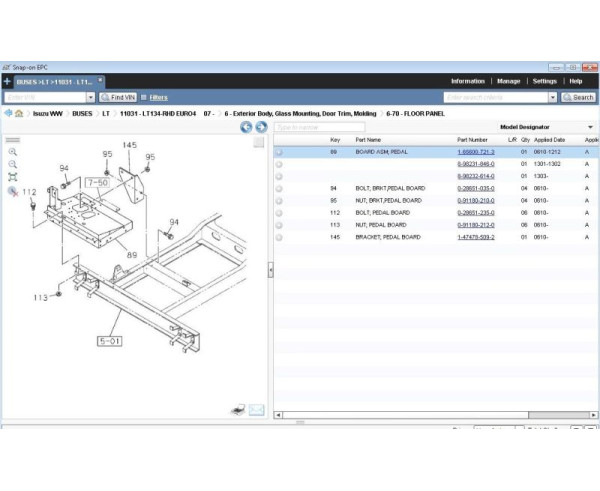
Task: Click the Find VIN button
Action: [x=118, y=98]
